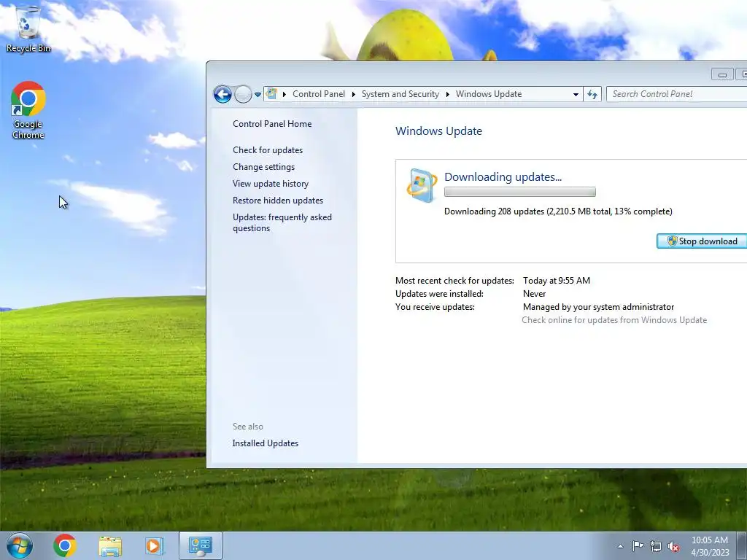
Task: Open the address bar history dropdown
Action: point(576,94)
